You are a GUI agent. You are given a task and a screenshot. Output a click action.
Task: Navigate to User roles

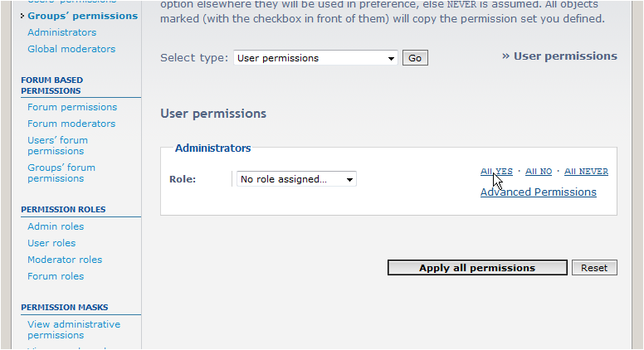click(51, 243)
